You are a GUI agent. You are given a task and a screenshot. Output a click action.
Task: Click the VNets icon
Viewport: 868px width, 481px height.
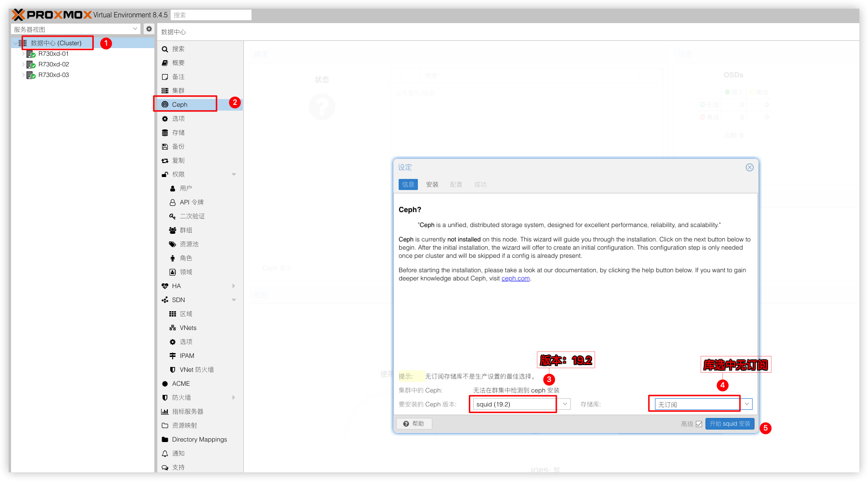[173, 328]
